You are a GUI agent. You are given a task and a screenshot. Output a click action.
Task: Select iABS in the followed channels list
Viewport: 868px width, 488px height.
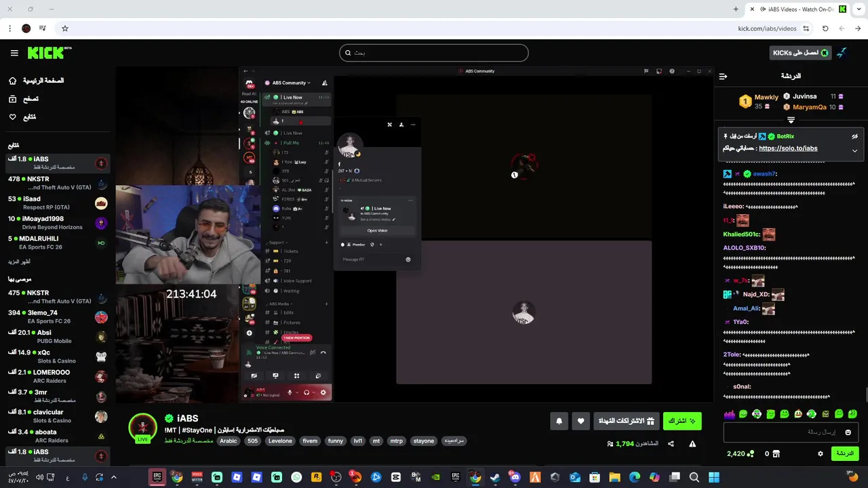tap(58, 163)
